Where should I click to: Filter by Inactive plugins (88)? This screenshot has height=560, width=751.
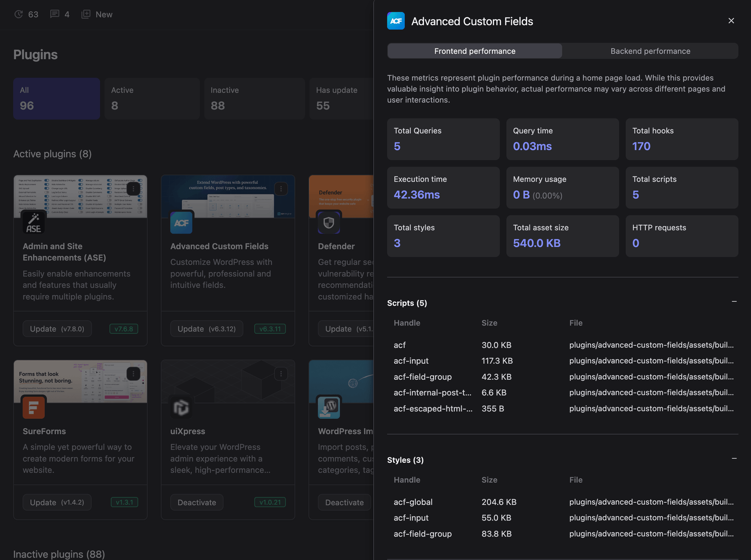tap(255, 98)
